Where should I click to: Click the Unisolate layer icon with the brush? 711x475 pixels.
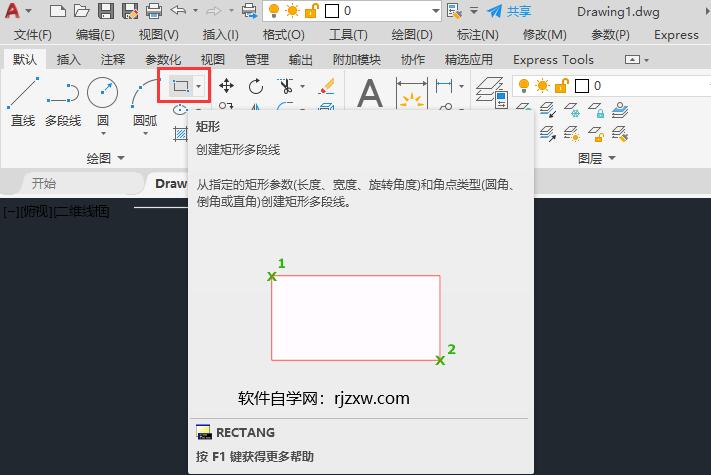tap(620, 134)
